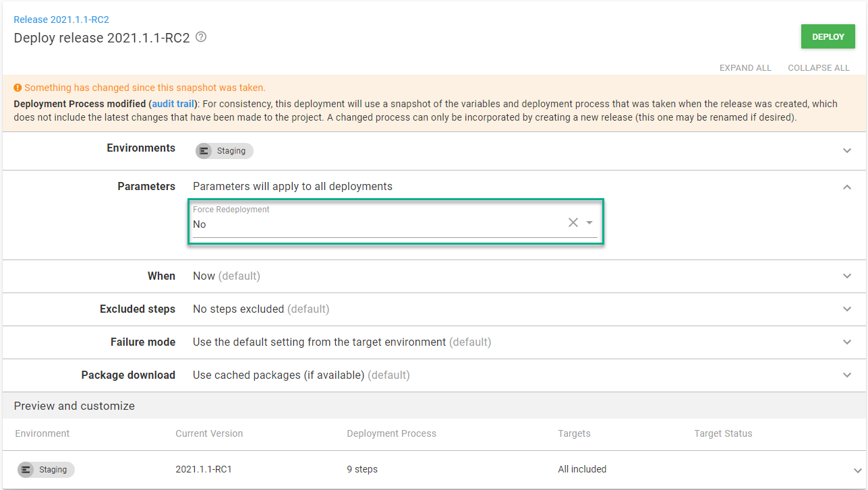Click the DEPLOY button
Screen dimensions: 868x490
pyautogui.click(x=828, y=36)
